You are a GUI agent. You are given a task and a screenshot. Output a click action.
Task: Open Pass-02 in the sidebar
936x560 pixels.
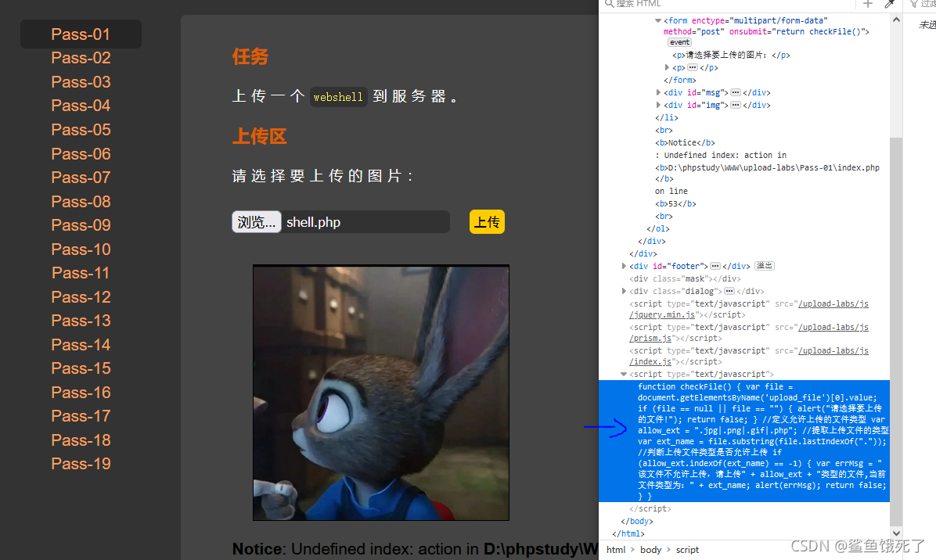[x=81, y=58]
